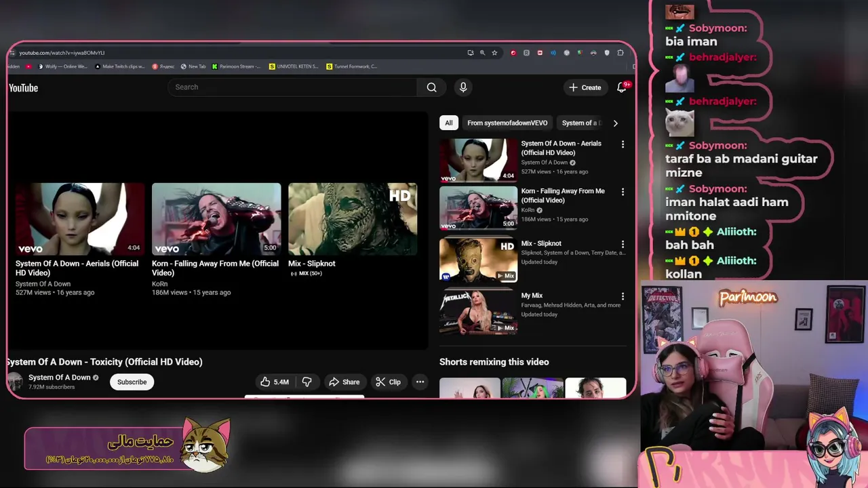Screen dimensions: 868x488
Task: Click the 7.92M subscribers text
Action: click(x=52, y=387)
